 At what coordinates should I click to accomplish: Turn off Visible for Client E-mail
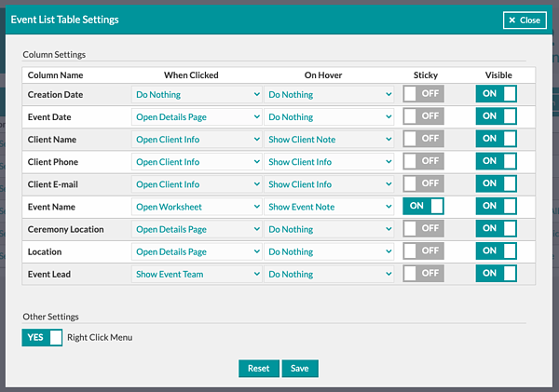pos(496,184)
